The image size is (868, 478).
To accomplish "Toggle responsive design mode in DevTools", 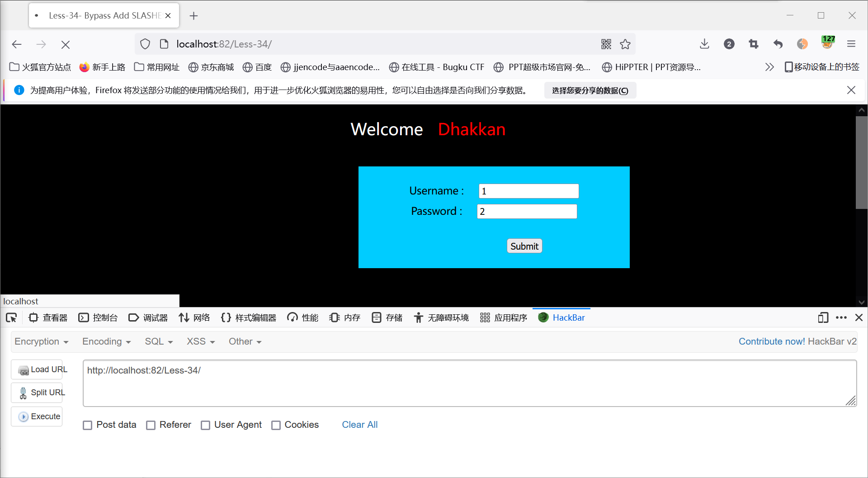I will (x=823, y=317).
